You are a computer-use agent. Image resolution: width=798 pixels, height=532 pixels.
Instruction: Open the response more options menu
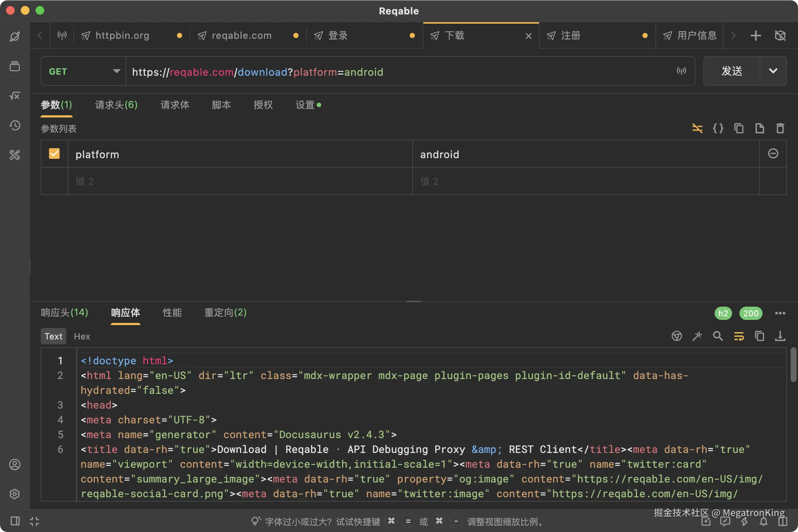point(780,313)
